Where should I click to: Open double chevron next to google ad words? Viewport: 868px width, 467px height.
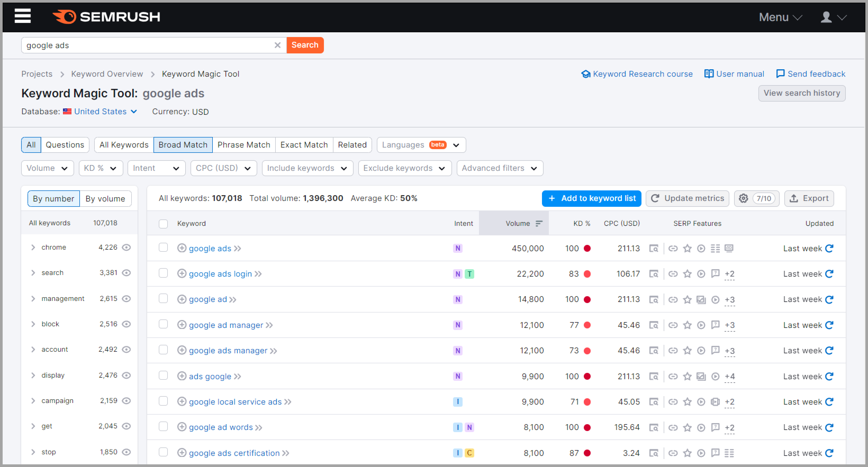[259, 428]
